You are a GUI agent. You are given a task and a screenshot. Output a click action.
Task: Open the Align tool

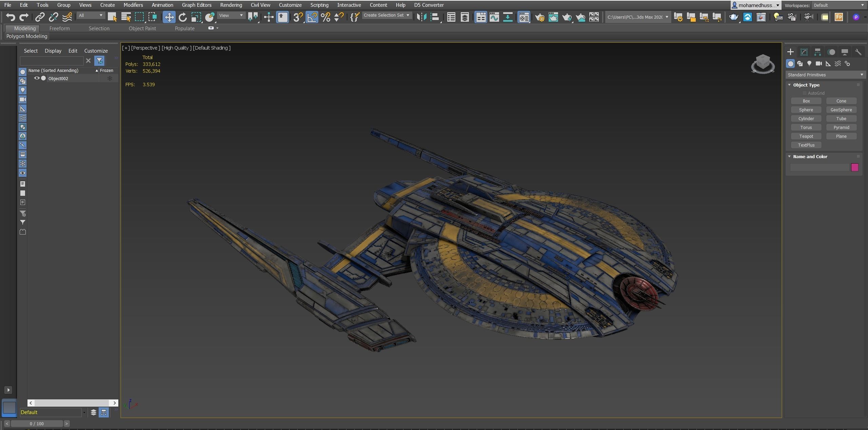click(x=435, y=17)
